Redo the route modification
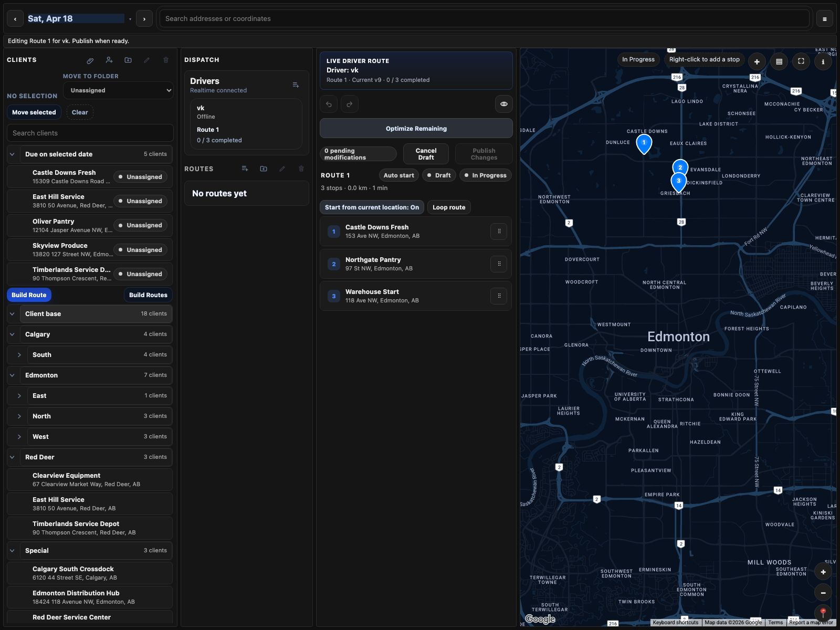Screen dimensions: 840x630 (x=350, y=104)
